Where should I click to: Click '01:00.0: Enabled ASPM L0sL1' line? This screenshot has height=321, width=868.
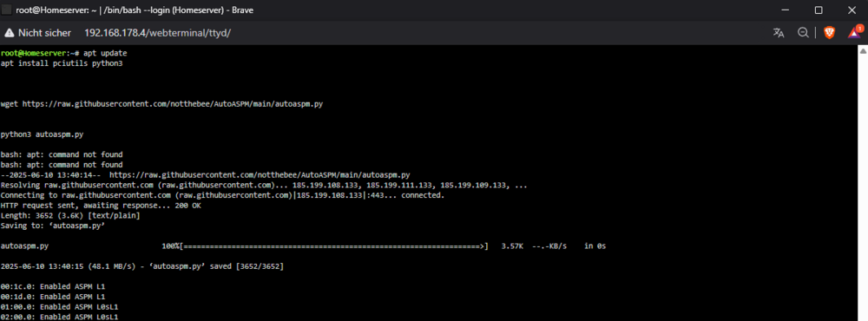click(x=59, y=306)
